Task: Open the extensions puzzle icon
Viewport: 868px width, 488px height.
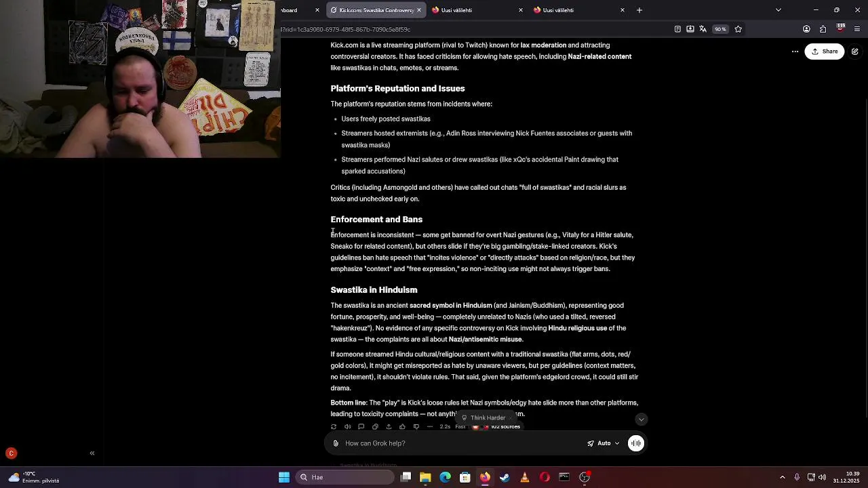Action: pyautogui.click(x=823, y=29)
